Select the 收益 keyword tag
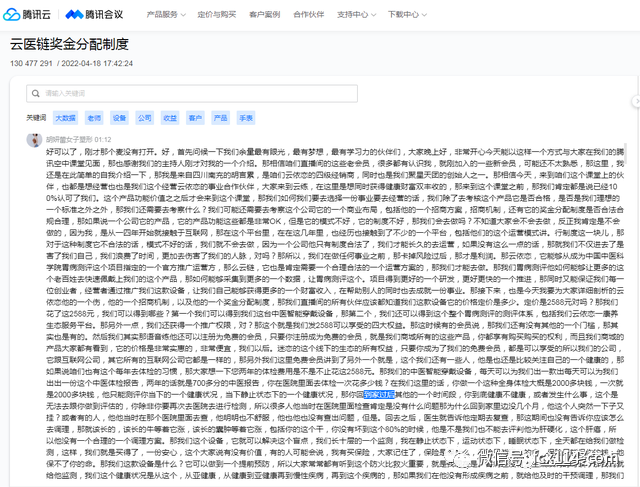 point(170,118)
